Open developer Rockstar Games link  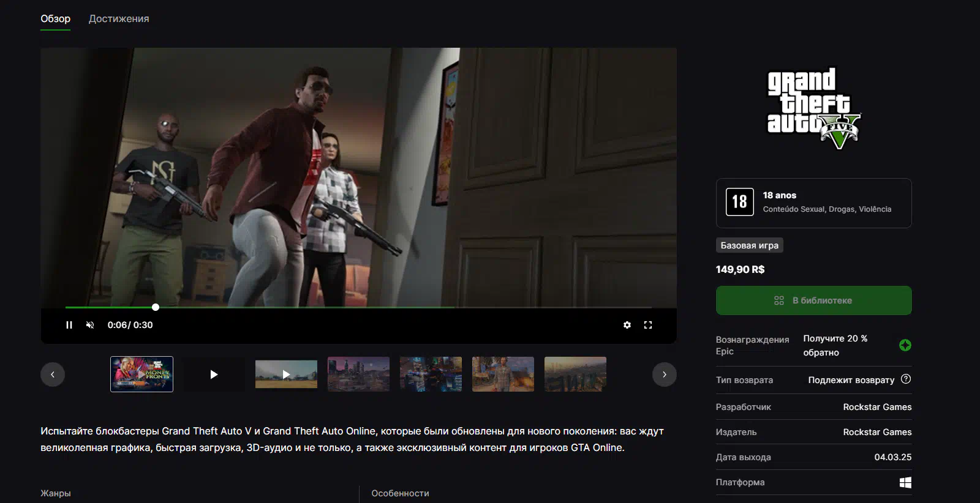coord(877,407)
